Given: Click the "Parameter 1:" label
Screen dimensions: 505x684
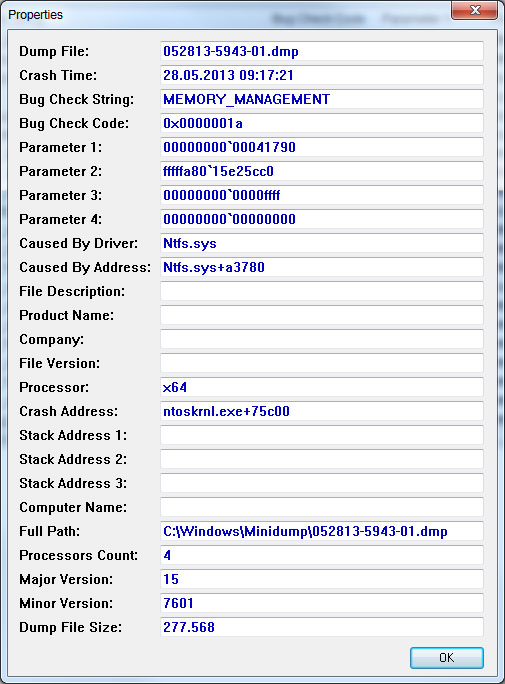Looking at the screenshot, I should 61,147.
